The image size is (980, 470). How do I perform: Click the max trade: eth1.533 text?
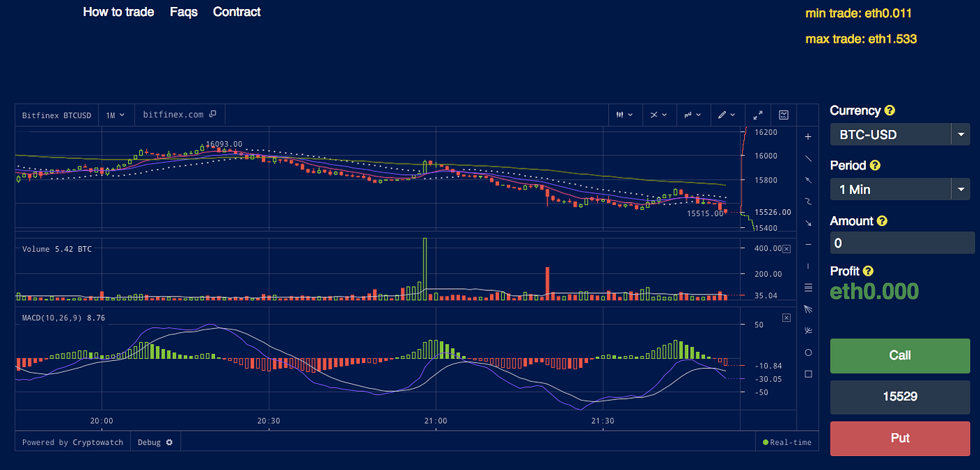pyautogui.click(x=861, y=39)
